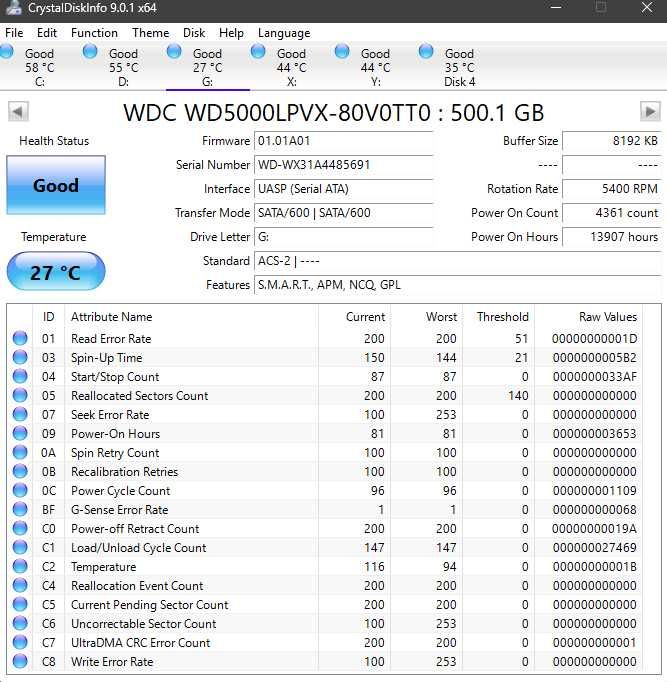Click the Buffer Size value 8192 KB

612,141
